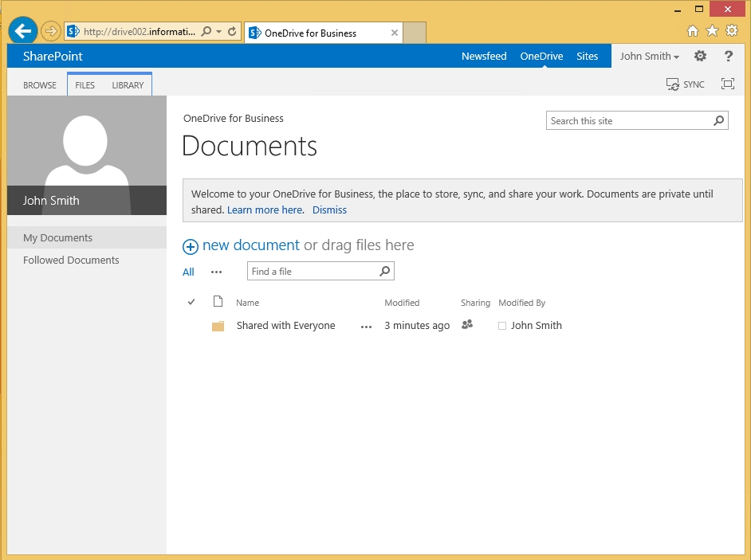Image resolution: width=751 pixels, height=560 pixels.
Task: Click inside the Search this site box
Action: [628, 120]
